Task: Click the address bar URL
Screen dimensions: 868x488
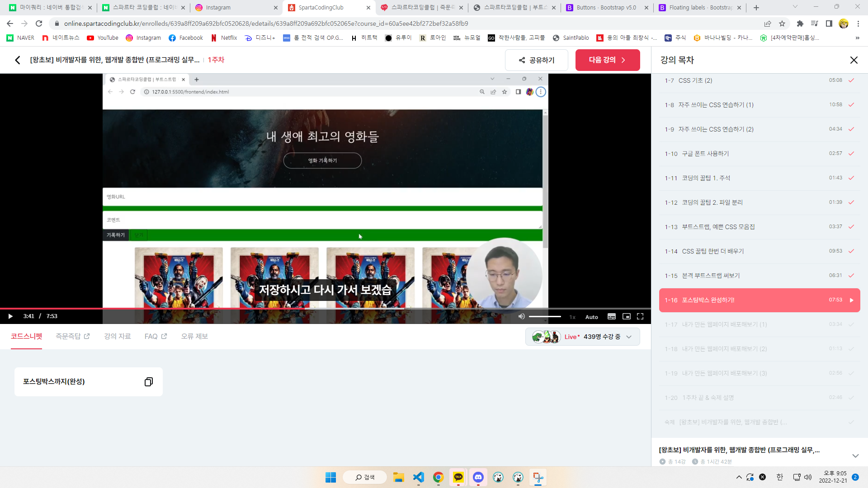Action: [x=266, y=23]
